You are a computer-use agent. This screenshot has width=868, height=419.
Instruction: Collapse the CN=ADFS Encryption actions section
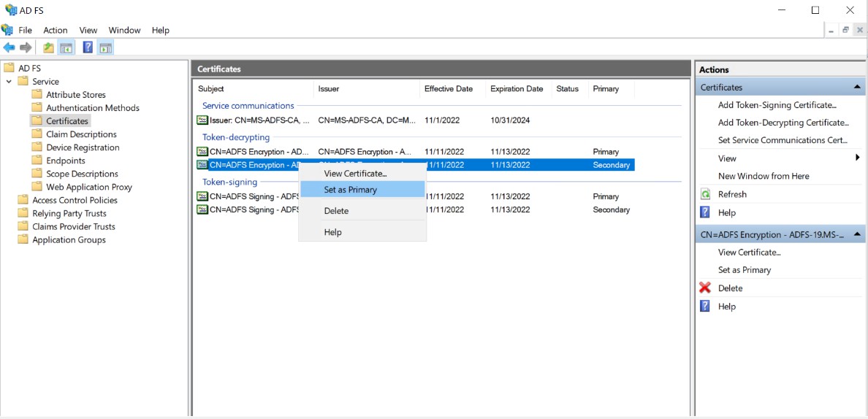(857, 234)
